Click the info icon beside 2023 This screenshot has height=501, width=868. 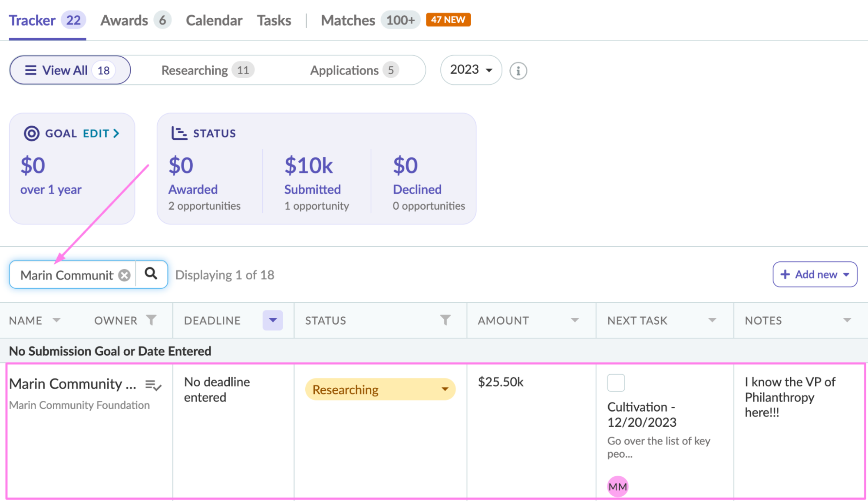point(518,71)
